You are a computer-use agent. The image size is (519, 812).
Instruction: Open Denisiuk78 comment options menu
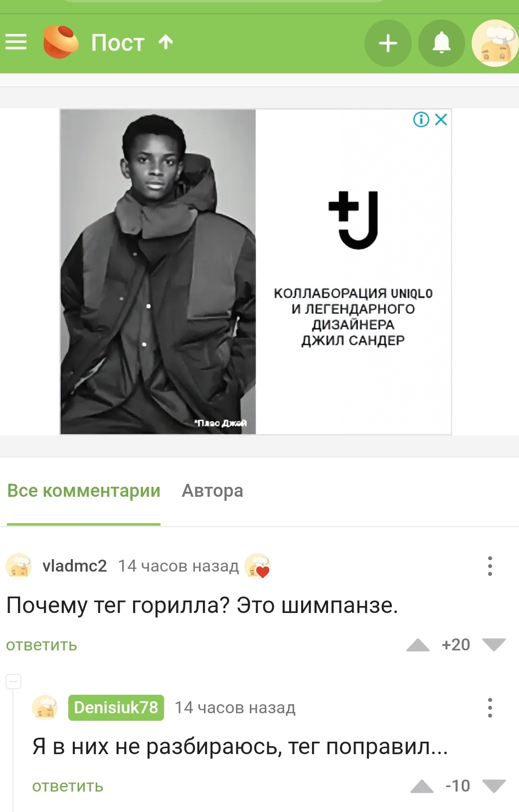pos(490,707)
